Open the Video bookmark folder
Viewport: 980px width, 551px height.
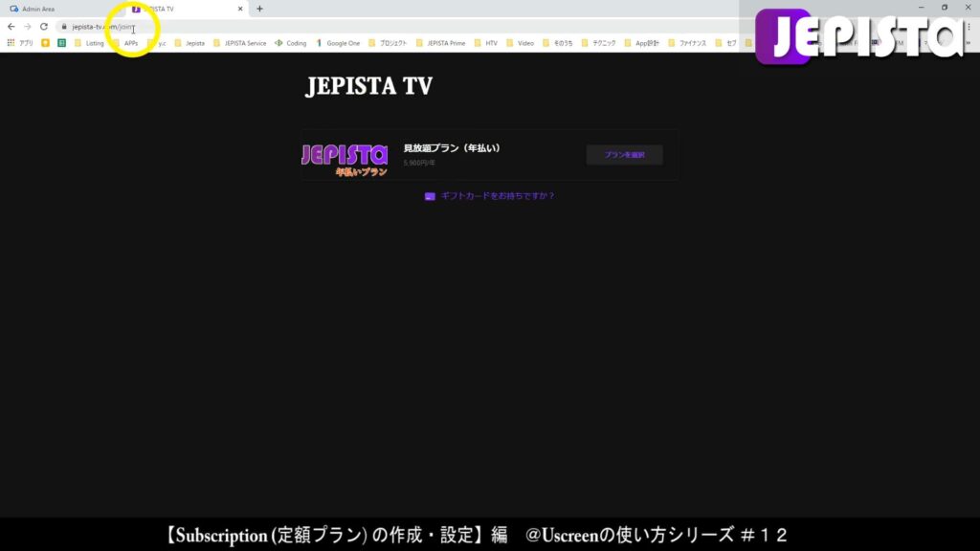[520, 43]
